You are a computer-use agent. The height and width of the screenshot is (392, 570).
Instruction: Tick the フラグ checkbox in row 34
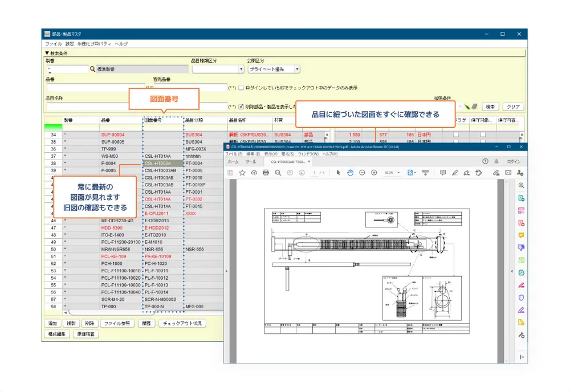click(x=456, y=134)
